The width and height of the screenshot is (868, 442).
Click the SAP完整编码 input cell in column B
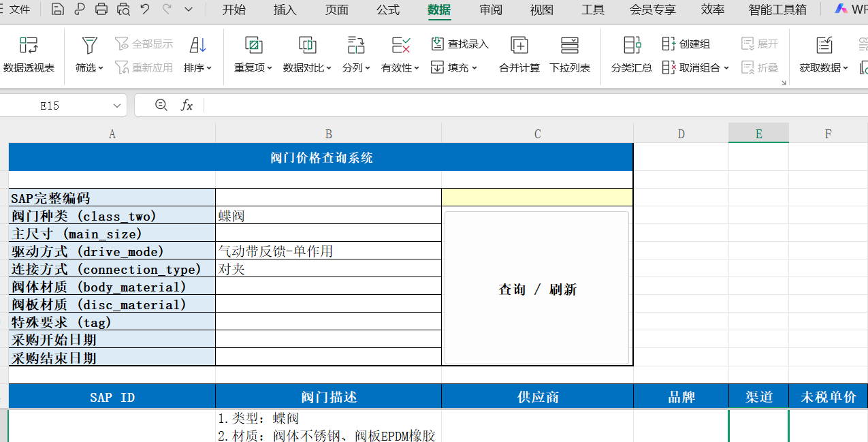click(328, 198)
